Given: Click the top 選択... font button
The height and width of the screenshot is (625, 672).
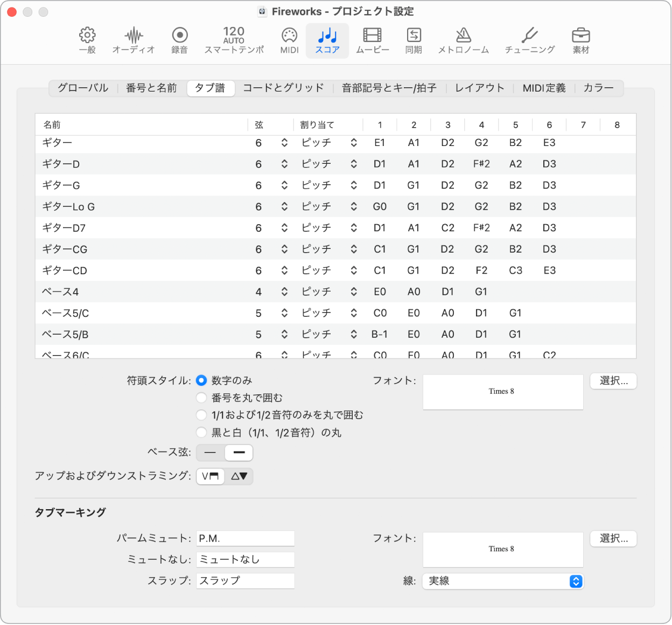Looking at the screenshot, I should (x=613, y=381).
